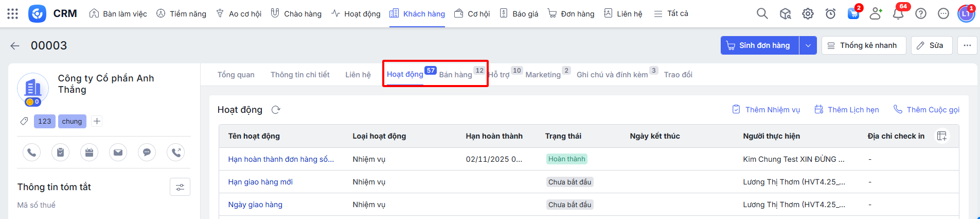Image resolution: width=980 pixels, height=219 pixels.
Task: Open the chat bubble icon in header
Action: point(943,14)
